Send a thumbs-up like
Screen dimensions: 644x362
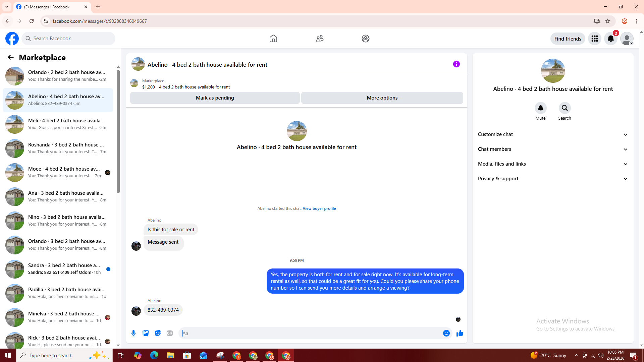pos(460,333)
